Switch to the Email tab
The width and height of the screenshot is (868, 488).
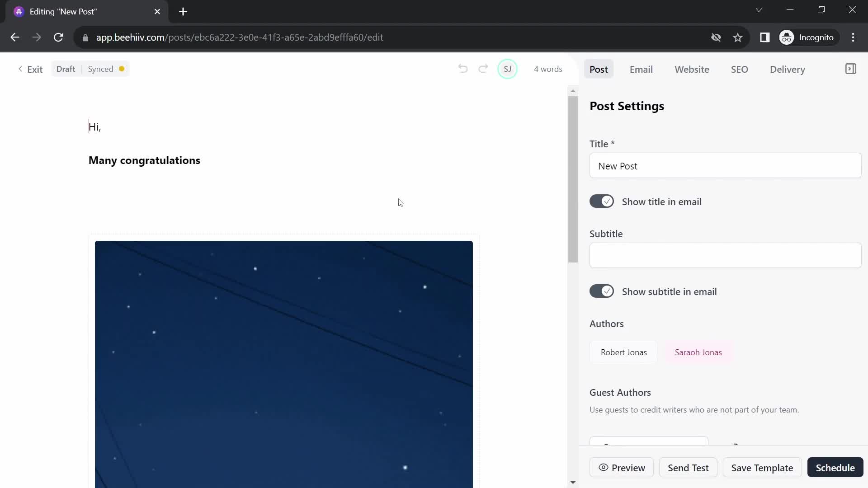[x=642, y=69]
